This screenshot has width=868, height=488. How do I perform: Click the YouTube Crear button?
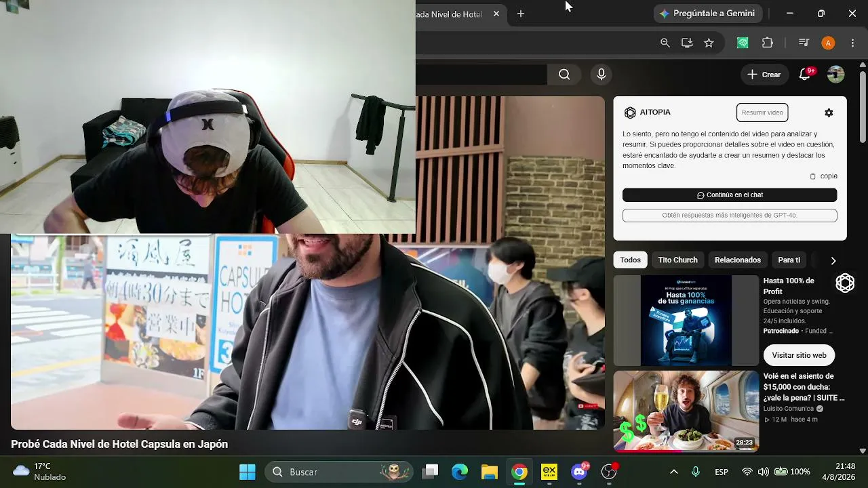[x=764, y=75]
